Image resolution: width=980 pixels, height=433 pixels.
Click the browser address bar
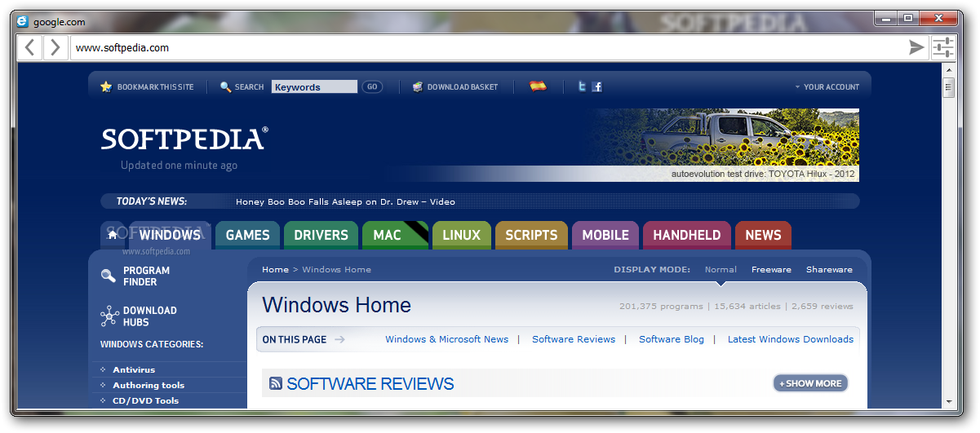pos(488,47)
